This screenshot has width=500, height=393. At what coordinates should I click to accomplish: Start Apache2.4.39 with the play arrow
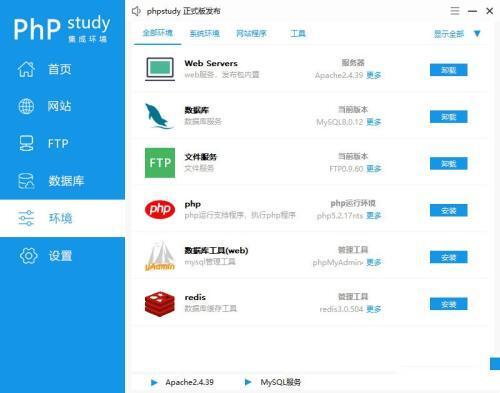[x=154, y=382]
